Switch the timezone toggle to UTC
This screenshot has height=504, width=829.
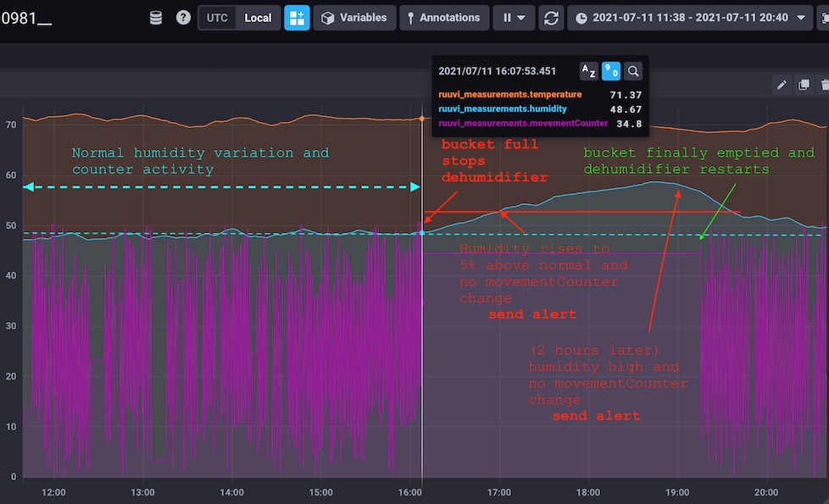[x=217, y=18]
